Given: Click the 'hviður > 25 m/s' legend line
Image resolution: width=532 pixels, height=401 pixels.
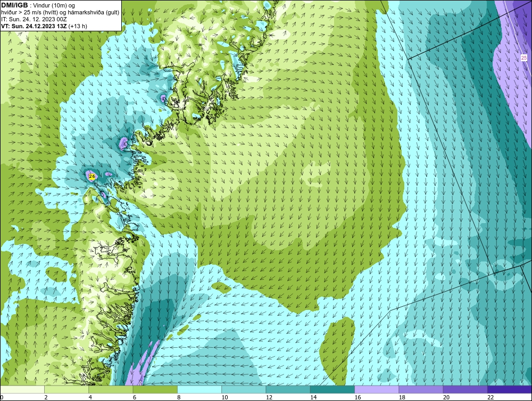Looking at the screenshot, I should 60,13.
